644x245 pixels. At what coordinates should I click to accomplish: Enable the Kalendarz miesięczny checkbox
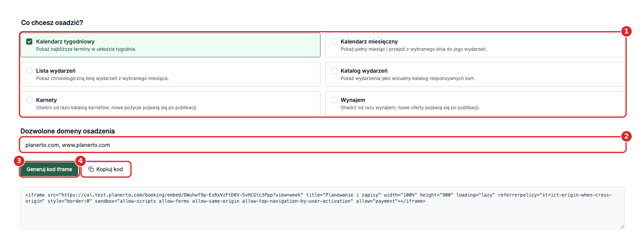click(x=334, y=42)
